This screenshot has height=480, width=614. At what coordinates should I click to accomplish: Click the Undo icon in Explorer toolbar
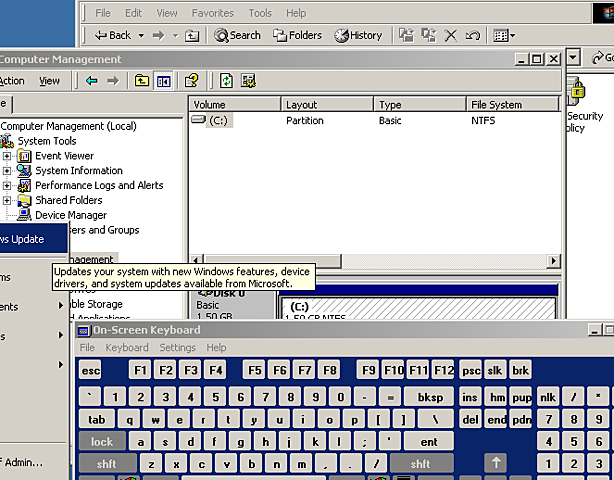click(x=473, y=36)
